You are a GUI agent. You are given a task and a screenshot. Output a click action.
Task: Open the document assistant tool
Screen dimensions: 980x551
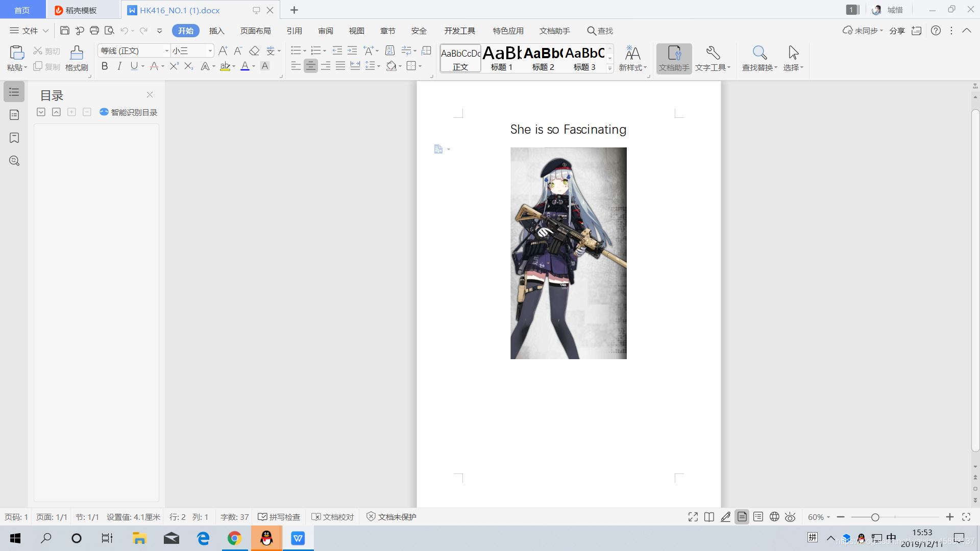pyautogui.click(x=674, y=59)
